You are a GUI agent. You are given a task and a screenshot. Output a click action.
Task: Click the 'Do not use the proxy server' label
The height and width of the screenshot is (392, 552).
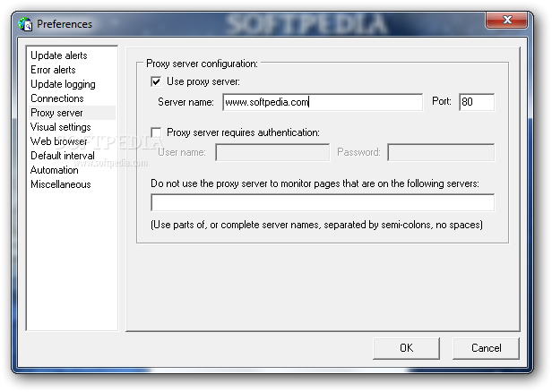(315, 183)
